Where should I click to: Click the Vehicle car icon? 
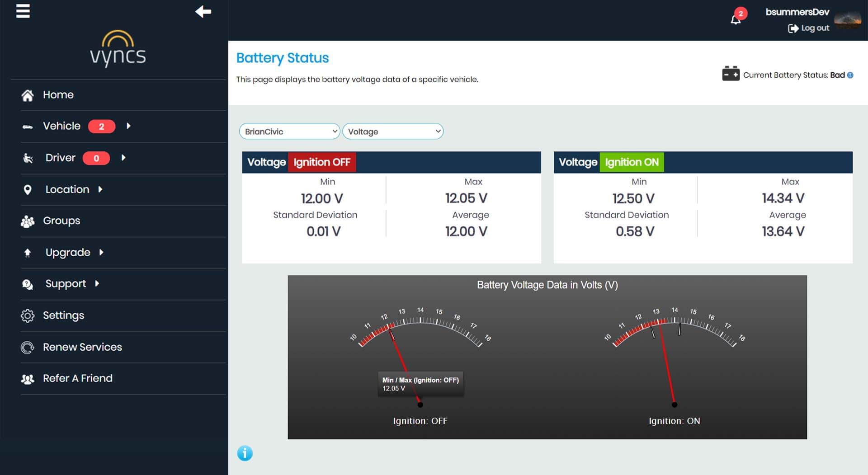coord(28,127)
